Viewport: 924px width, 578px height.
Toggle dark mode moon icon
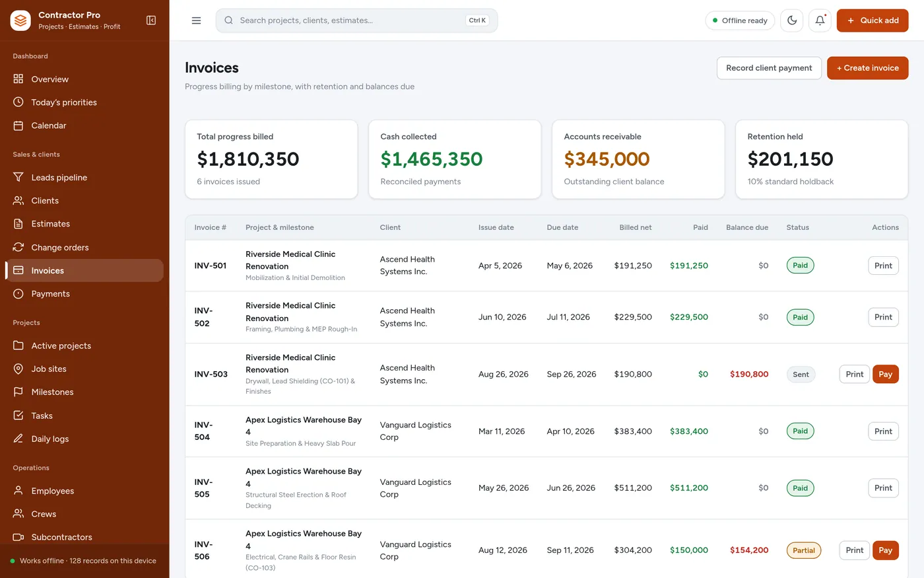pos(792,20)
